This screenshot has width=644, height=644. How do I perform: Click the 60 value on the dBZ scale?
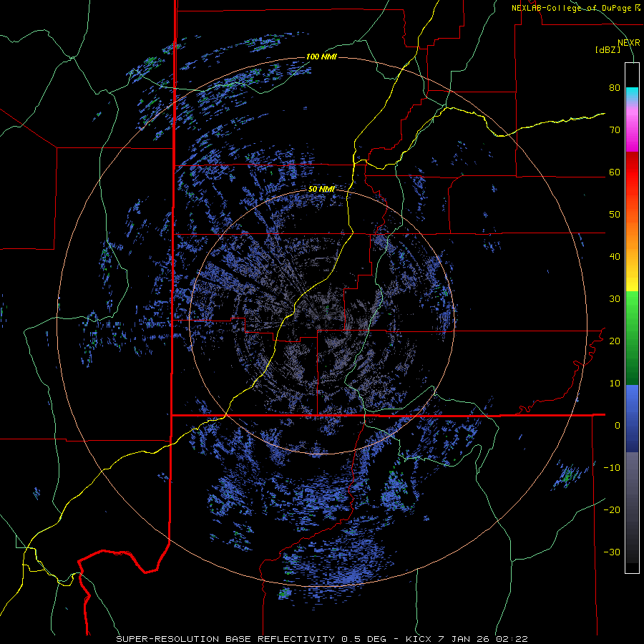point(615,172)
